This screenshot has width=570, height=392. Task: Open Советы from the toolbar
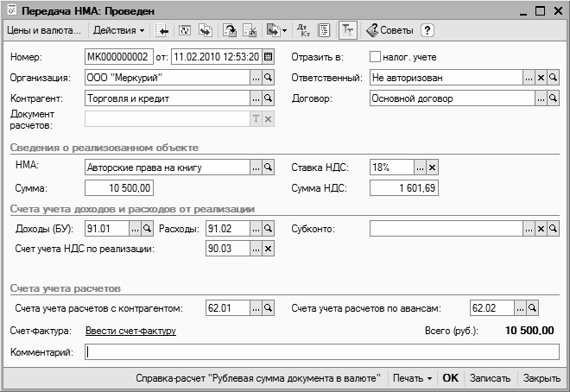[x=389, y=30]
